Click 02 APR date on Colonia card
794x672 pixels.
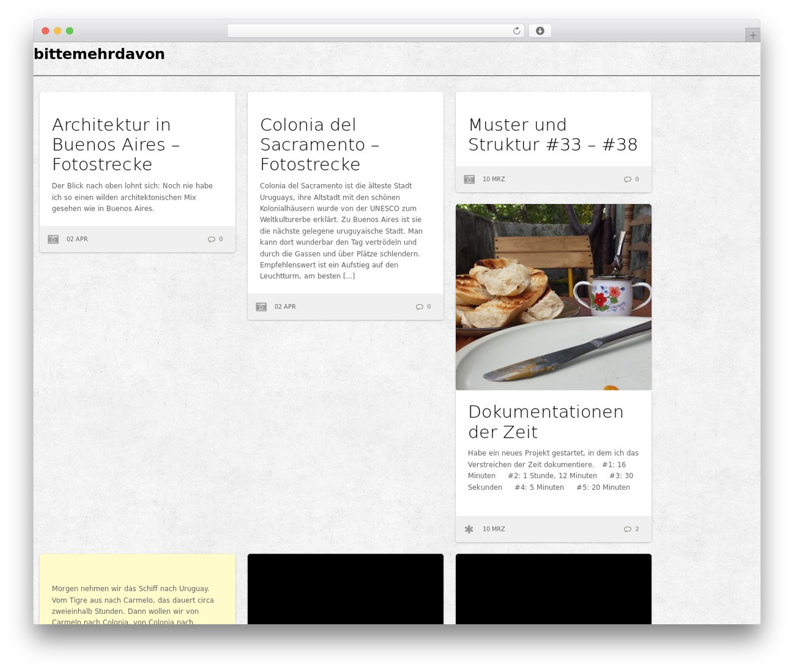285,307
